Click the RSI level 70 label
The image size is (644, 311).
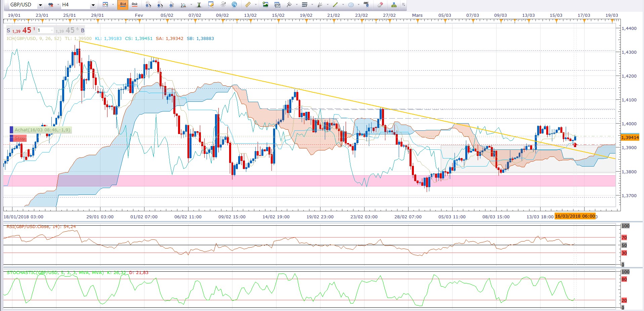click(624, 237)
